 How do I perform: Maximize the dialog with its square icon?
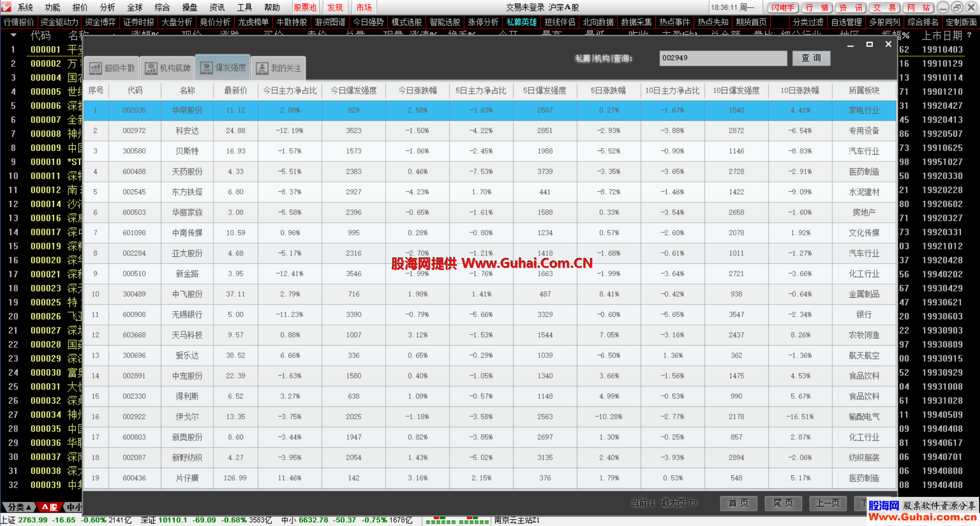[870, 44]
